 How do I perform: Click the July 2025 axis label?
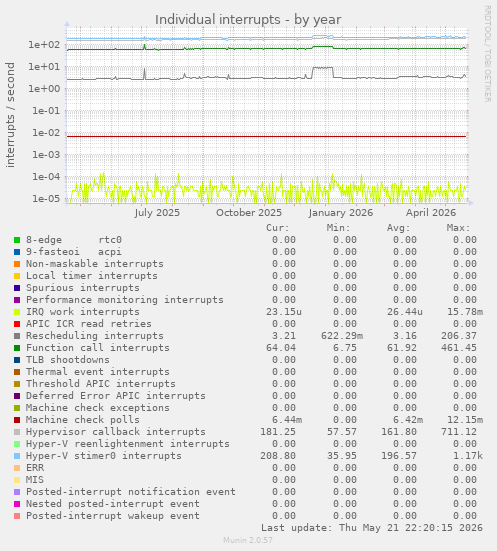(x=157, y=213)
